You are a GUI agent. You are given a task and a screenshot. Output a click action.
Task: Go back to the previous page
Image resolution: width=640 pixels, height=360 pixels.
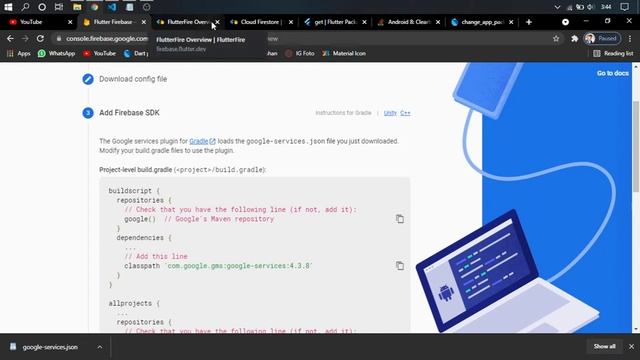coord(10,38)
